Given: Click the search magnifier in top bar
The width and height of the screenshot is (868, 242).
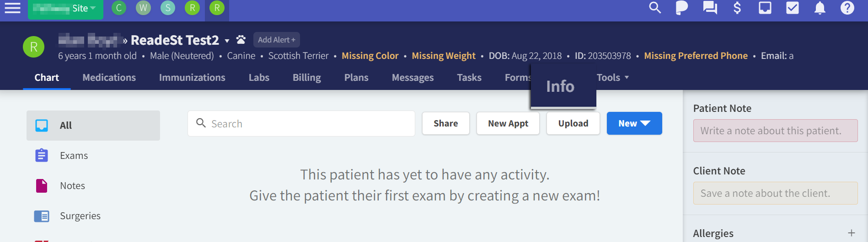Looking at the screenshot, I should [x=655, y=8].
